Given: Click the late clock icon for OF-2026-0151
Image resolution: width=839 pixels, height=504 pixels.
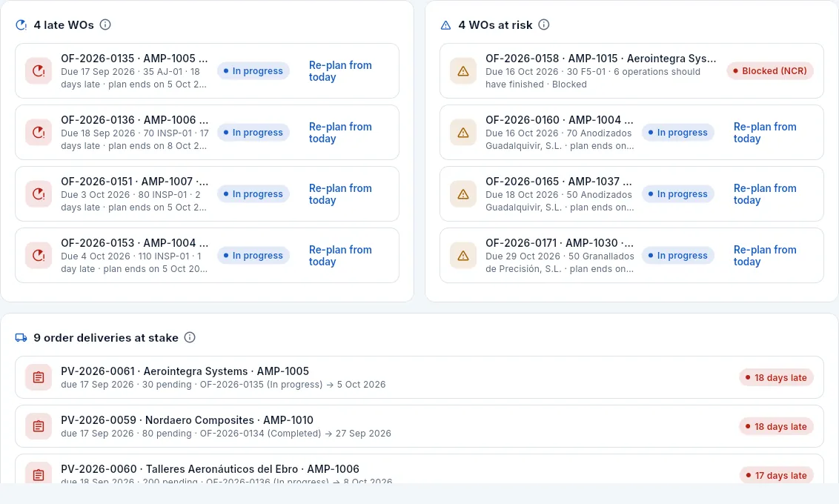Looking at the screenshot, I should pyautogui.click(x=39, y=194).
